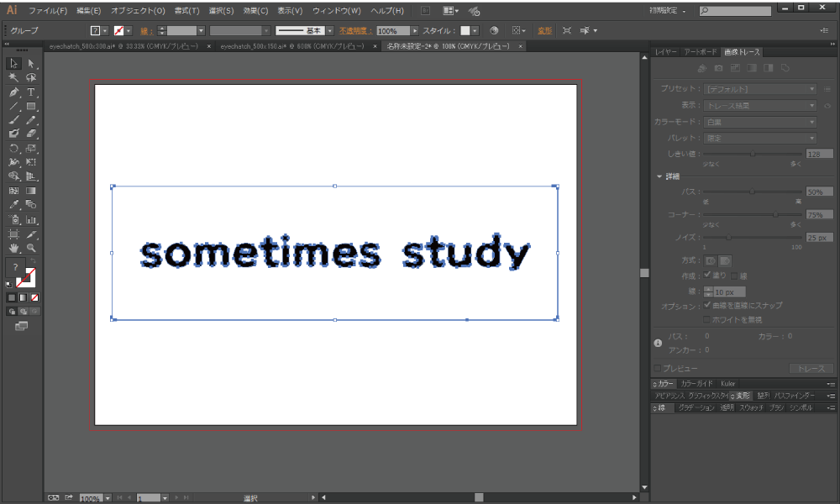
Task: Select the Pen tool
Action: point(13,92)
